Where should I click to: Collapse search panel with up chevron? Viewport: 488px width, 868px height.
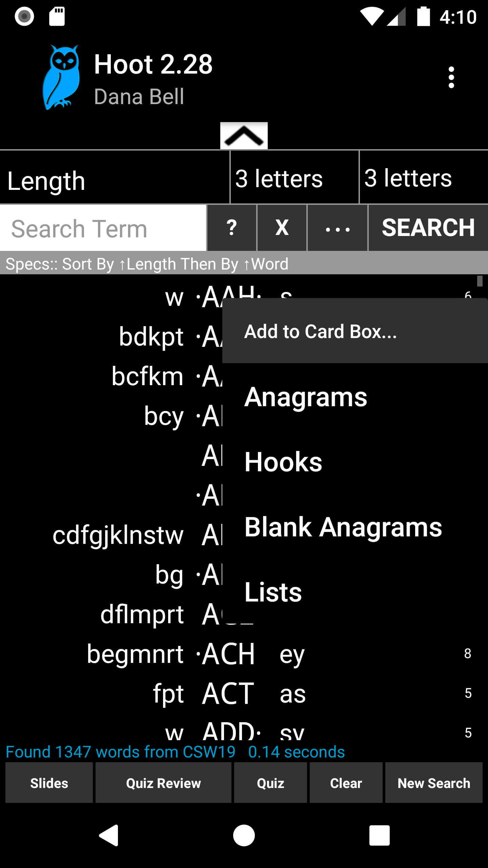(244, 136)
